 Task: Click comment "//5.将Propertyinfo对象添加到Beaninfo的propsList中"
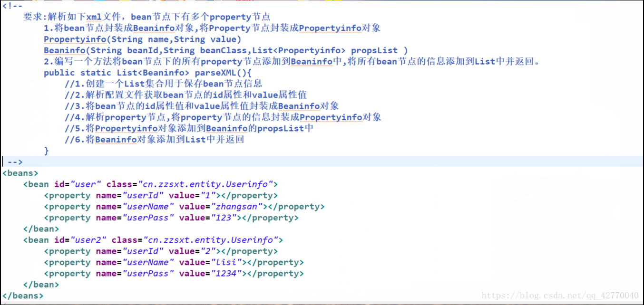click(x=189, y=128)
